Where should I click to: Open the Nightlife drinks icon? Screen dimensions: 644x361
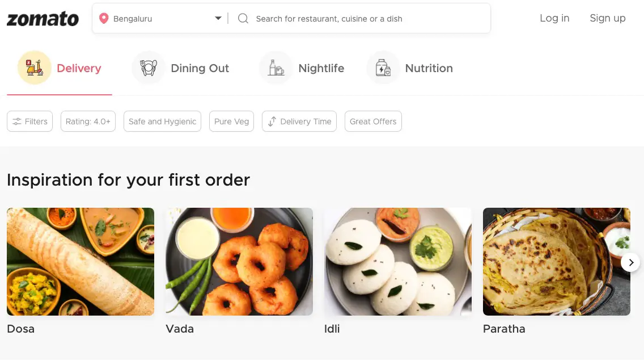276,68
